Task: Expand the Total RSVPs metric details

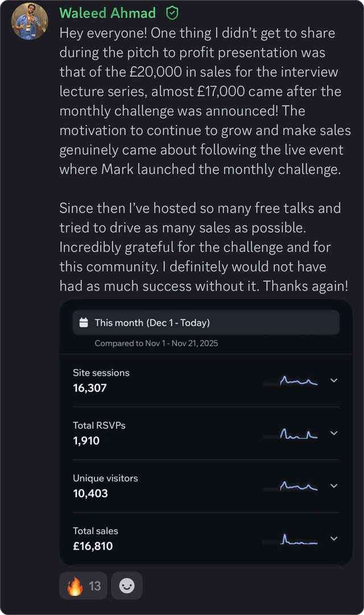Action: pyautogui.click(x=333, y=433)
